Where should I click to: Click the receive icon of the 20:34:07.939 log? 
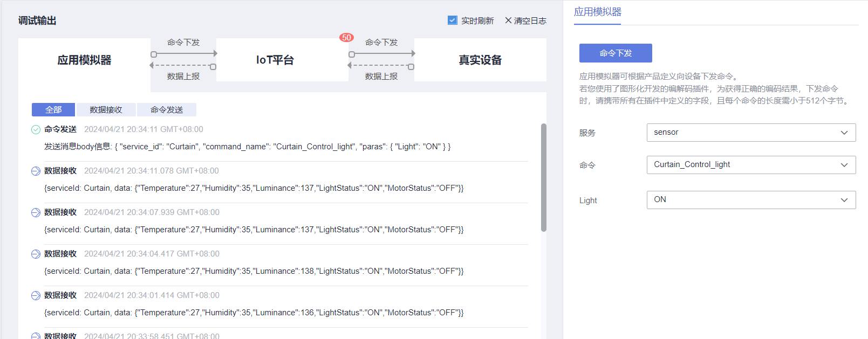tap(36, 212)
